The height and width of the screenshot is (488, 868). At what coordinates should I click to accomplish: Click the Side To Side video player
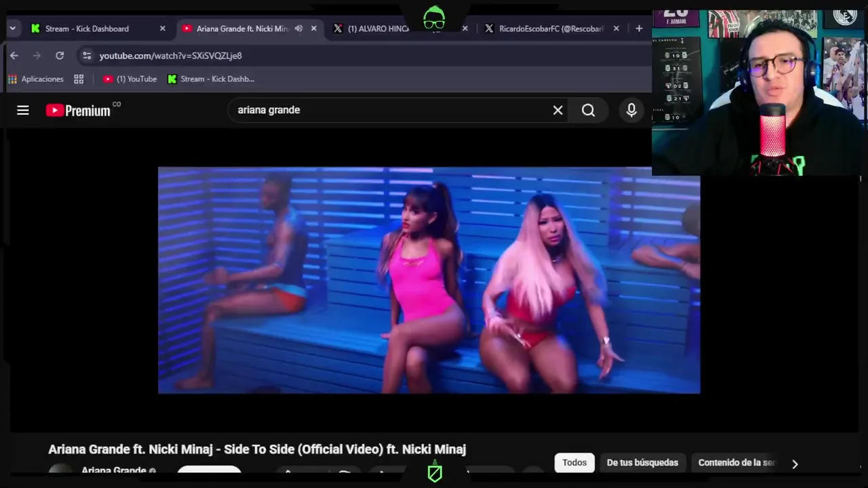(x=429, y=280)
